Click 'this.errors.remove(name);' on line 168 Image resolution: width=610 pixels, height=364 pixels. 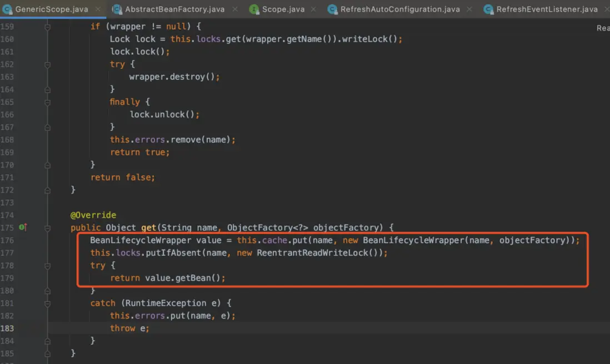[172, 139]
